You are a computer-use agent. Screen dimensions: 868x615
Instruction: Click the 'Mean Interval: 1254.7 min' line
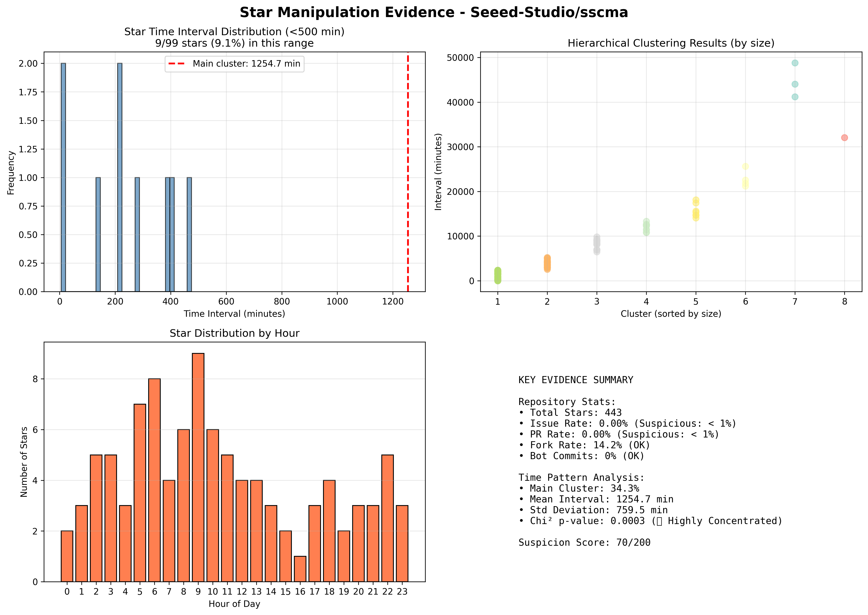click(x=596, y=499)
